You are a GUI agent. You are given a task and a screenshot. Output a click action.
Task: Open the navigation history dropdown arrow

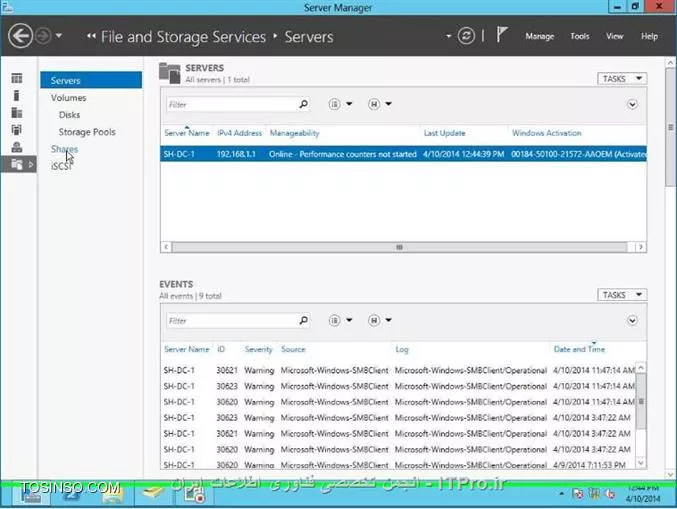59,36
